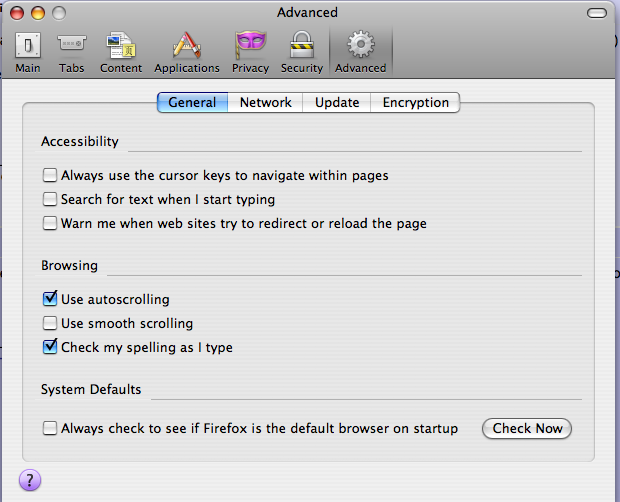Open the Security padlock icon
Viewport: 620px width, 502px height.
[302, 45]
